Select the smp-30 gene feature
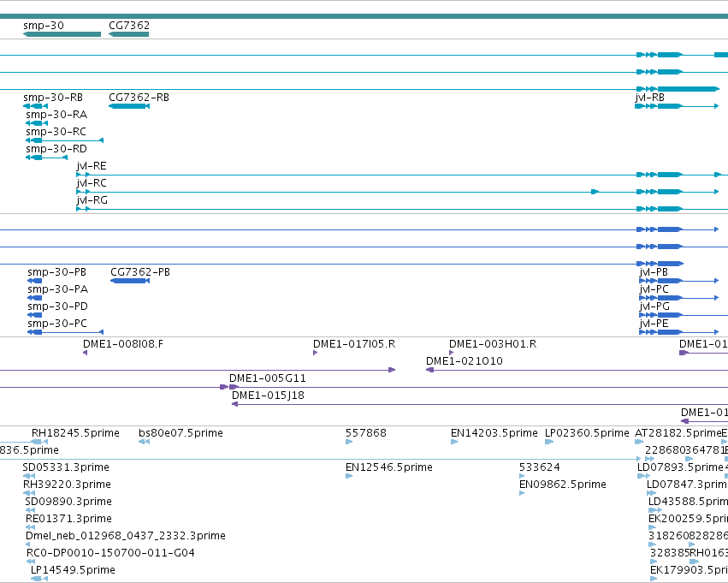 tap(62, 34)
